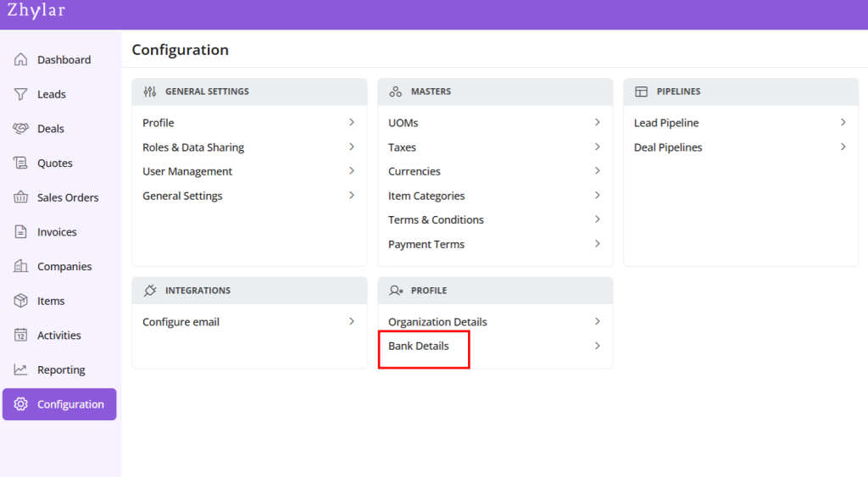Image resolution: width=868 pixels, height=477 pixels.
Task: Click the Activities calendar icon
Action: coord(21,336)
